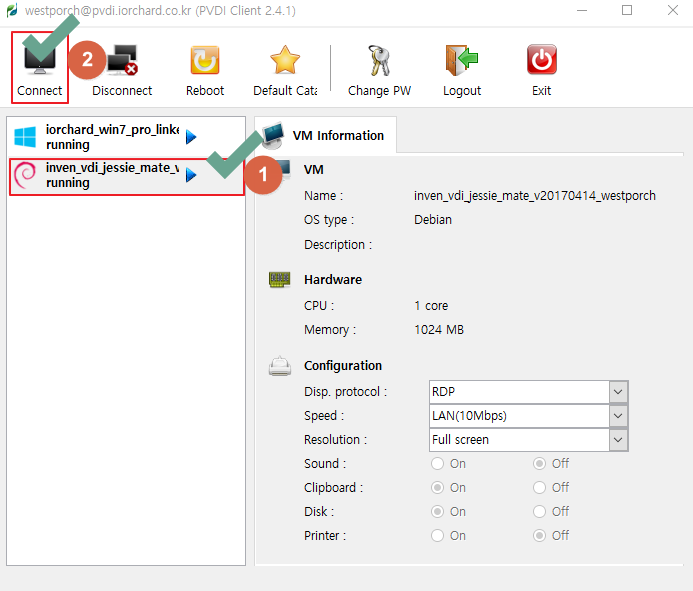Select the VM Information tab
The height and width of the screenshot is (591, 693).
326,135
